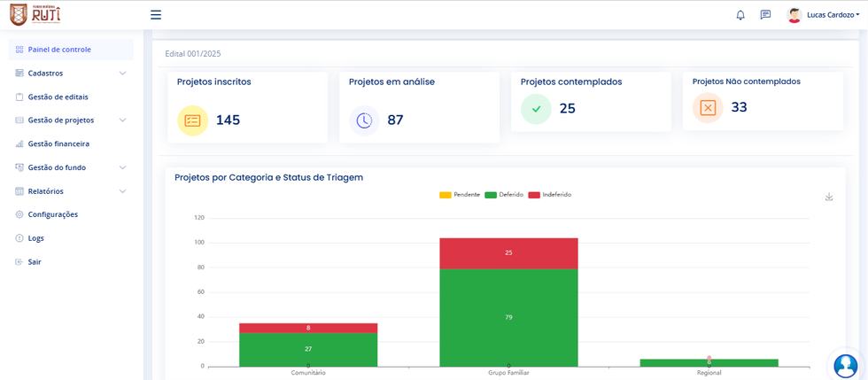Viewport: 868px width, 380px height.
Task: Click the Grupo Familiar red bar segment
Action: (508, 253)
